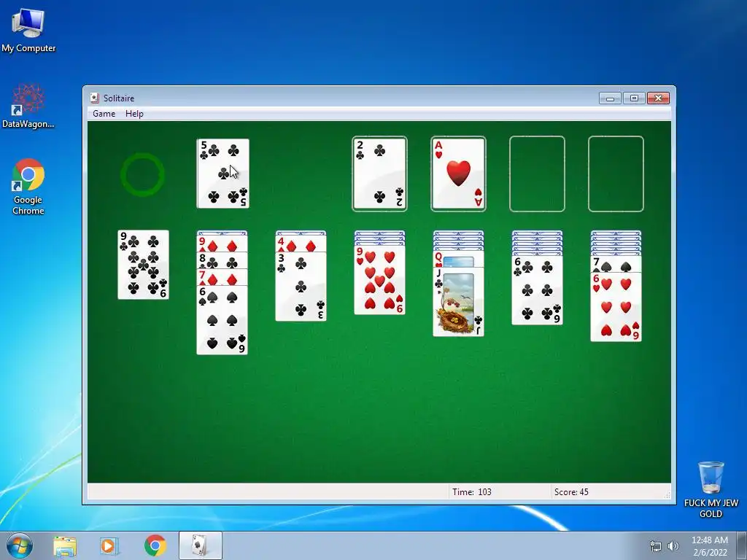Select the 9 of clubs tableau card
747x560 pixels.
coord(144,265)
